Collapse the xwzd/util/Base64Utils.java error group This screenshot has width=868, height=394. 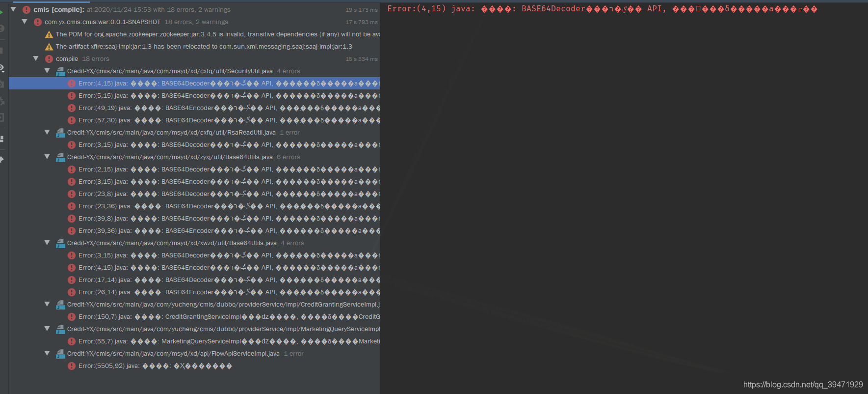[x=47, y=243]
